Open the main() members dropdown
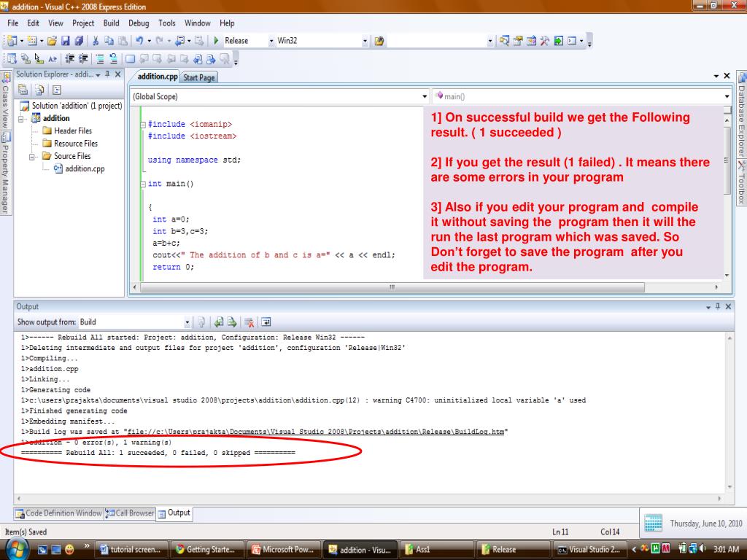Image resolution: width=747 pixels, height=560 pixels. tap(727, 97)
